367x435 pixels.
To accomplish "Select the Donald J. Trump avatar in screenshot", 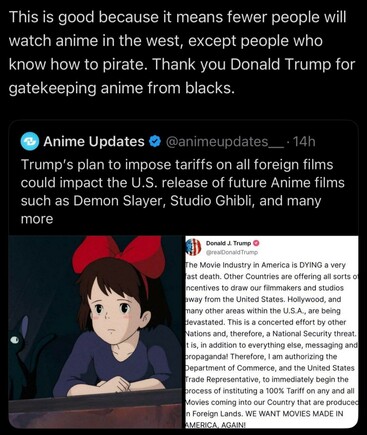I will (194, 247).
